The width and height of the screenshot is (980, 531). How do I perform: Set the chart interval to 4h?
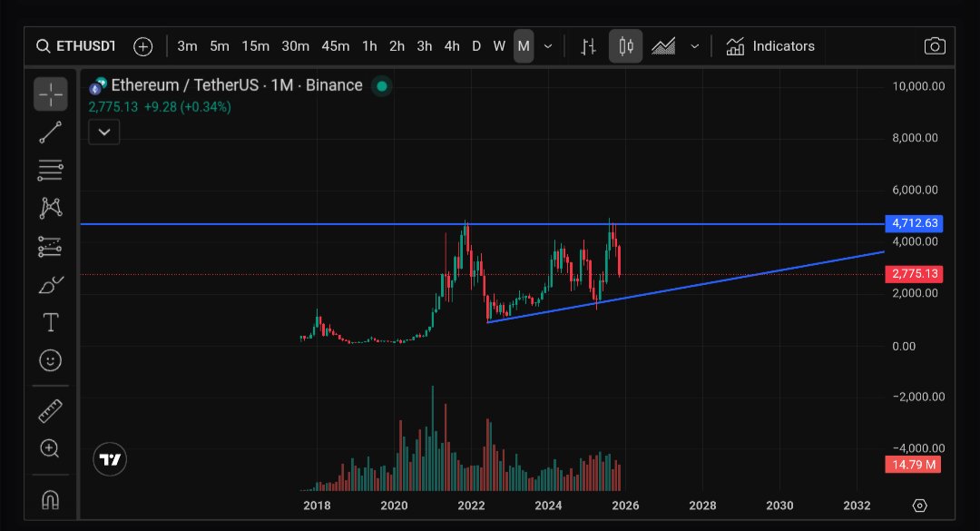(452, 46)
